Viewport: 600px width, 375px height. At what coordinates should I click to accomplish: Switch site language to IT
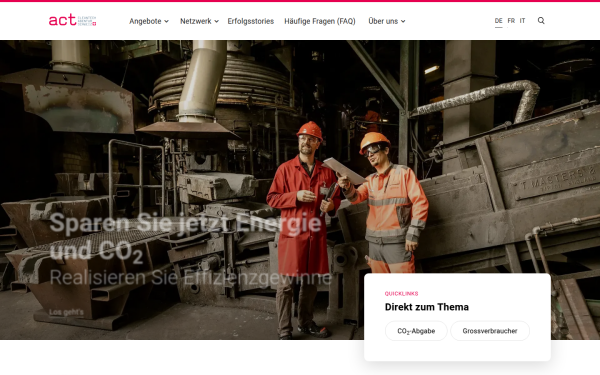pyautogui.click(x=522, y=21)
